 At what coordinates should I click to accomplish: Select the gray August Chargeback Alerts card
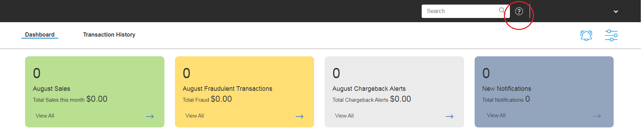(394, 92)
